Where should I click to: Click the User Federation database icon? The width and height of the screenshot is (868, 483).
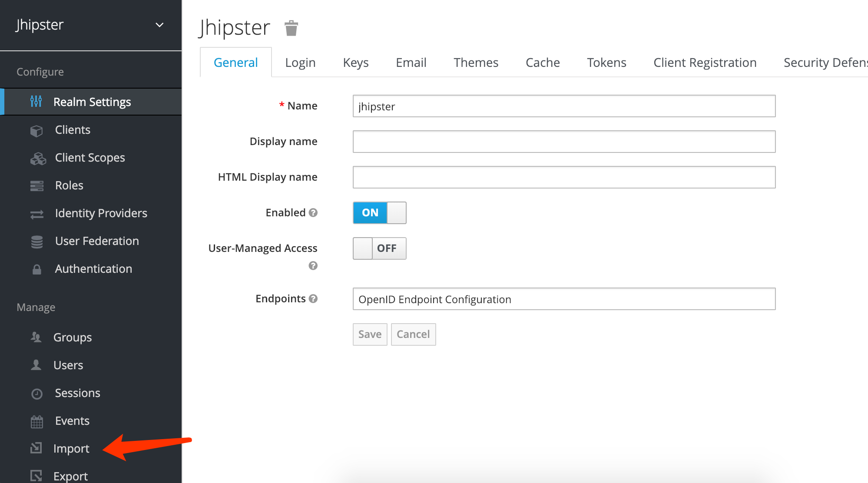click(37, 241)
